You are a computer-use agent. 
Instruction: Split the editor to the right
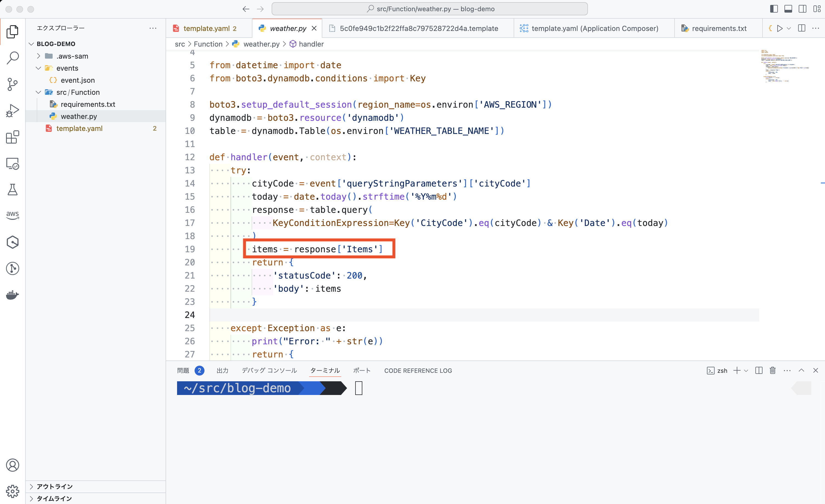click(801, 28)
